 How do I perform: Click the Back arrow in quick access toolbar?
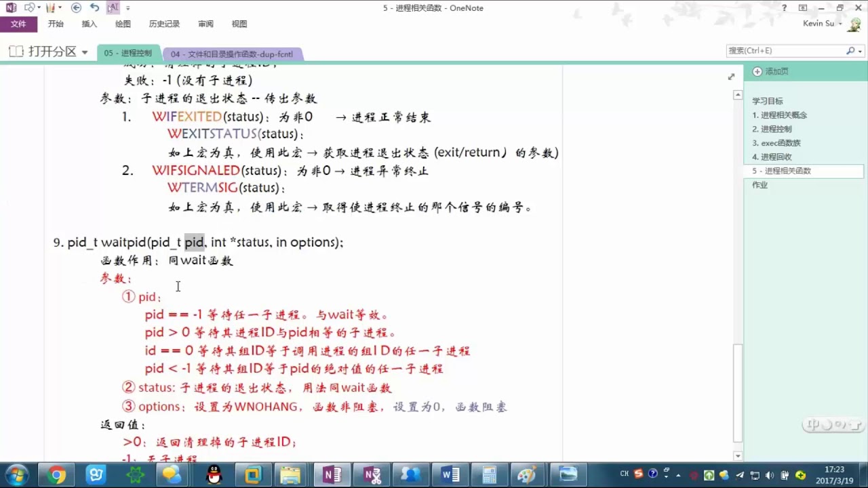tap(76, 7)
